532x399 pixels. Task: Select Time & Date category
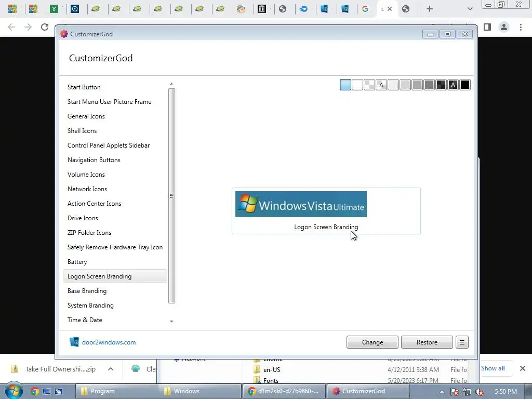click(x=85, y=320)
